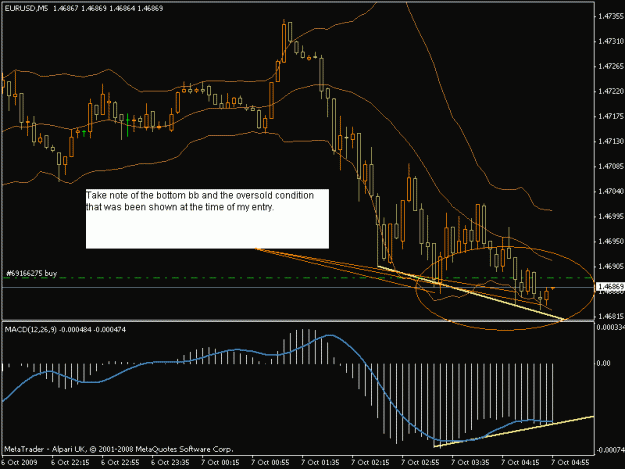Click time axis label 7 Oct 02:55
Image resolution: width=625 pixels, height=469 pixels.
420,463
